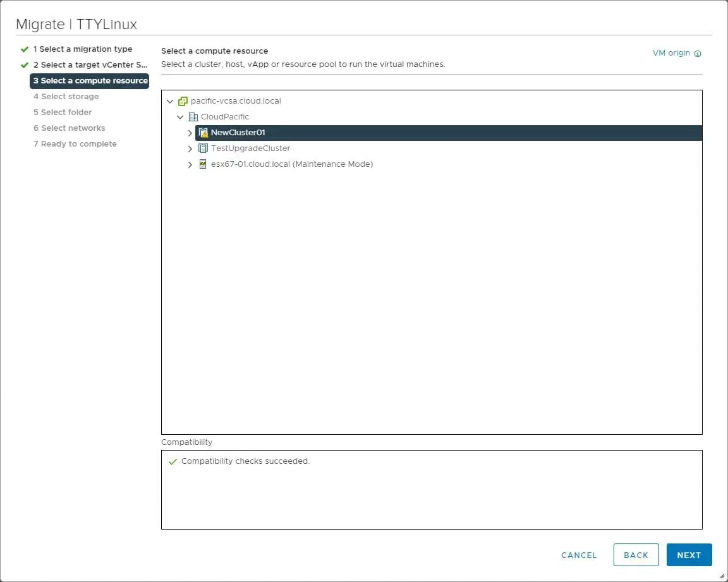Select the CloudPacific datacenter row
The image size is (728, 582).
tap(225, 117)
